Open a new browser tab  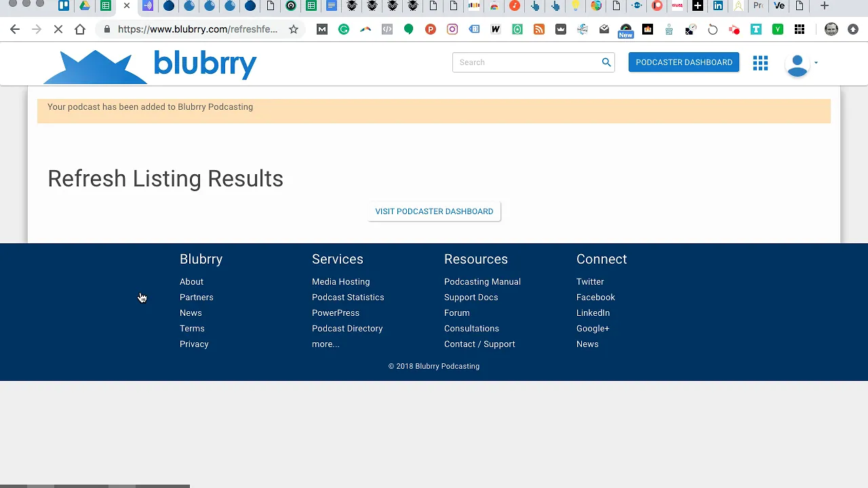pyautogui.click(x=825, y=6)
